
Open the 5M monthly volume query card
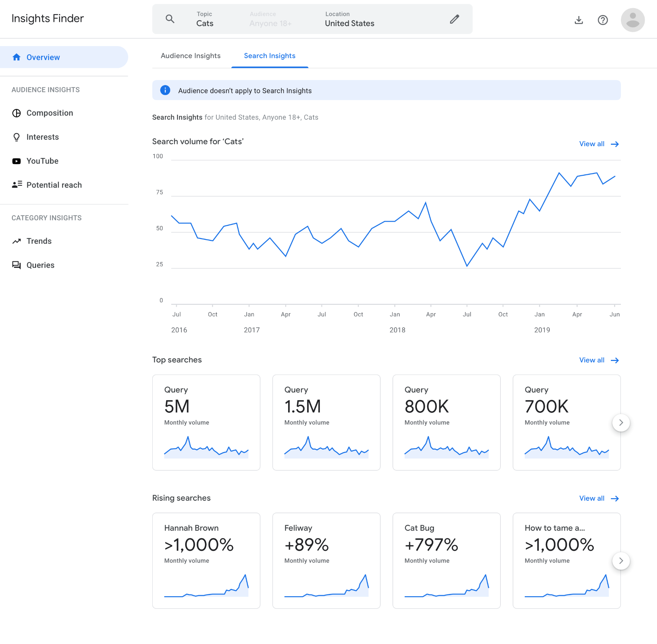[206, 422]
